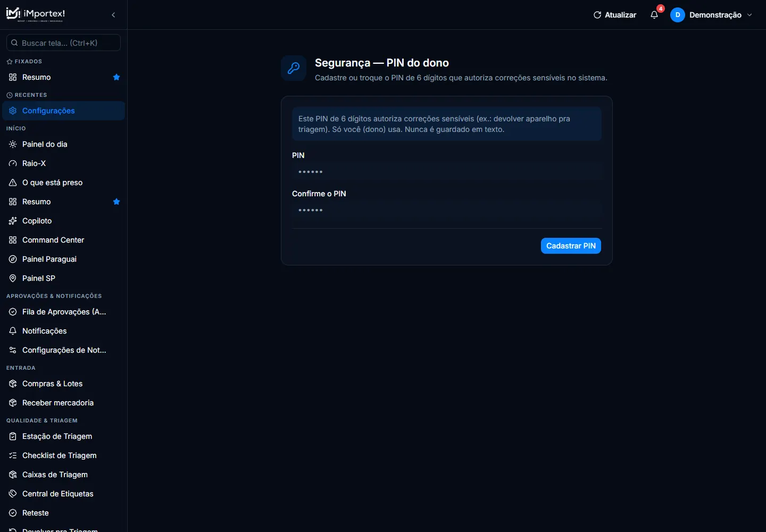Click the D user avatar
Screen dimensions: 766x532
(678, 15)
